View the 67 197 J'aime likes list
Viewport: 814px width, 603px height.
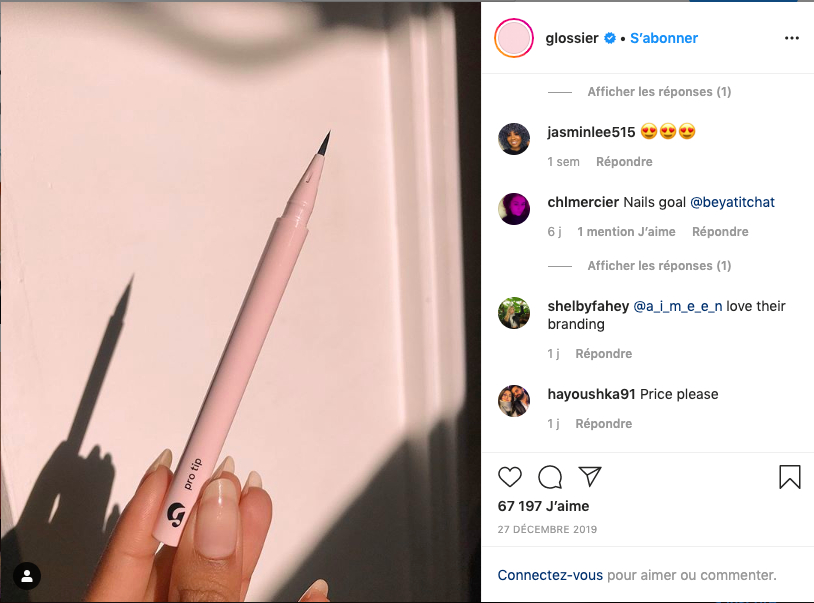click(544, 506)
